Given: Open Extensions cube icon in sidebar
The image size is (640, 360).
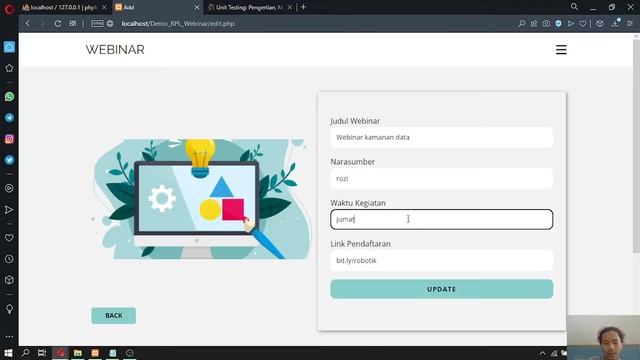Looking at the screenshot, I should (x=9, y=280).
